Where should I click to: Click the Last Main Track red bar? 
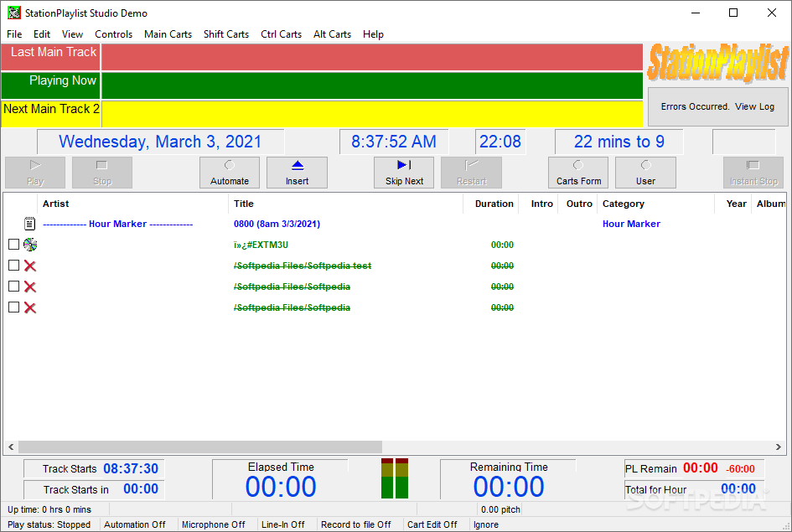[x=372, y=57]
